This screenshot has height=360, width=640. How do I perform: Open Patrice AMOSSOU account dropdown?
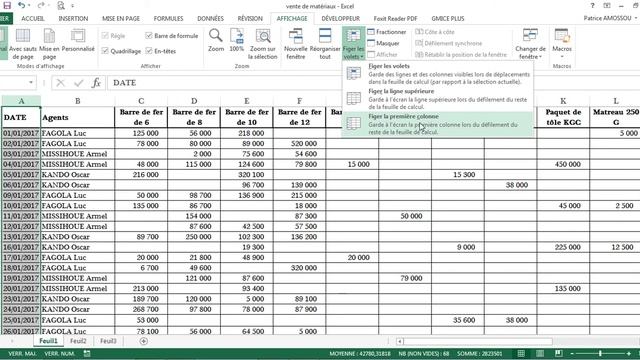point(610,18)
